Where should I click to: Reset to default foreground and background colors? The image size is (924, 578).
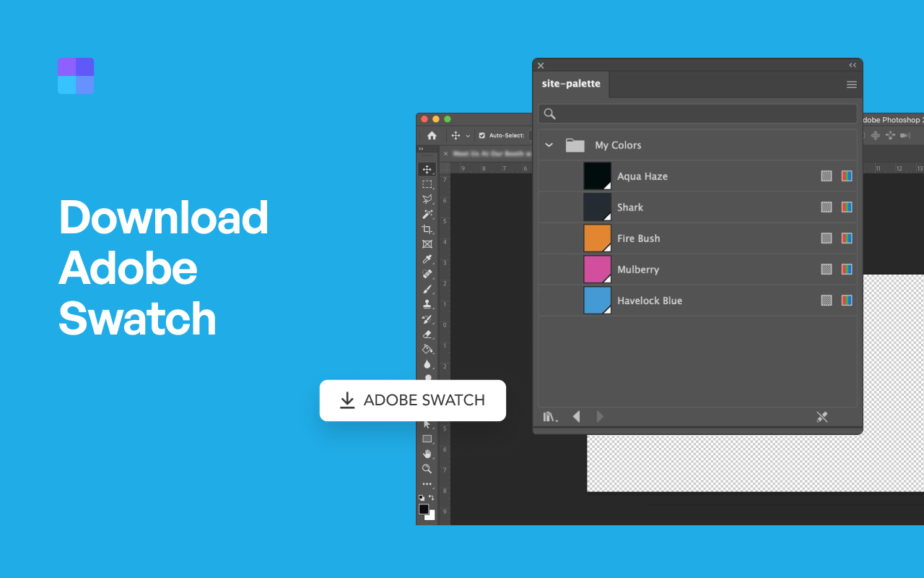click(x=421, y=498)
